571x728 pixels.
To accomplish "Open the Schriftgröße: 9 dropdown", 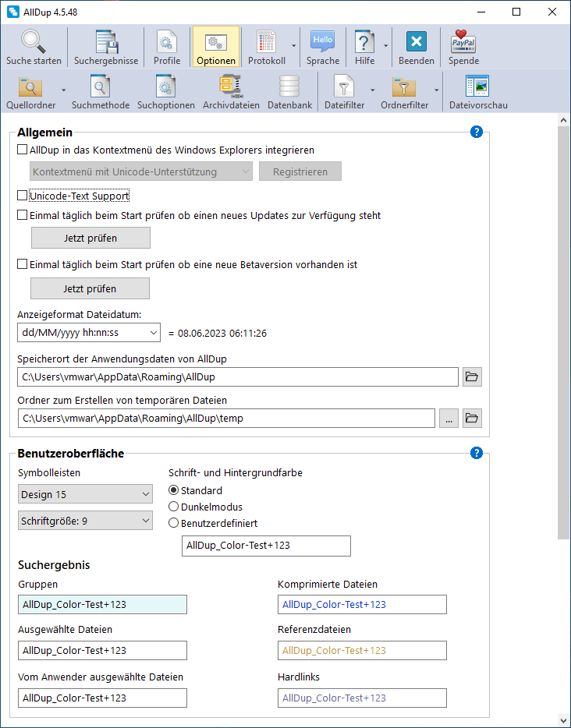I will tap(85, 520).
